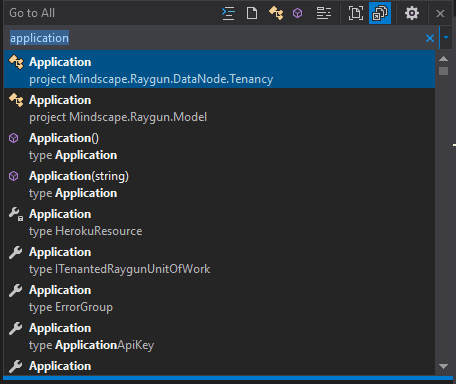Open Go to All settings gear
The image size is (456, 384).
(x=412, y=13)
